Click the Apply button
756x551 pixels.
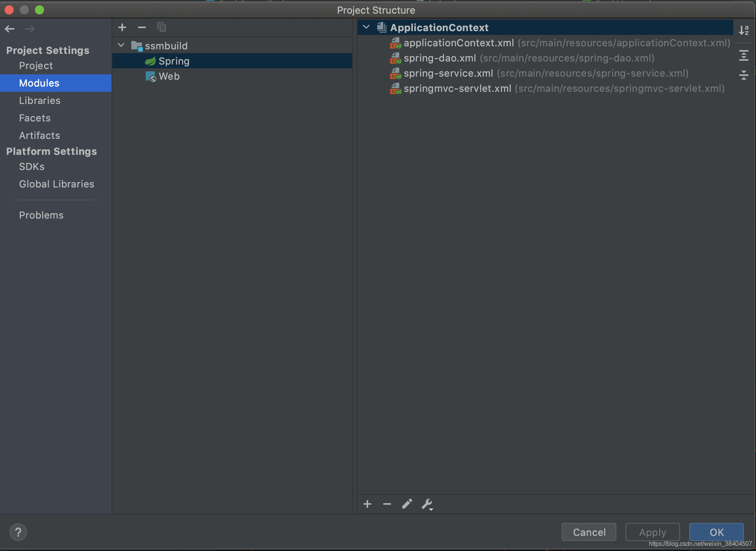click(x=653, y=532)
